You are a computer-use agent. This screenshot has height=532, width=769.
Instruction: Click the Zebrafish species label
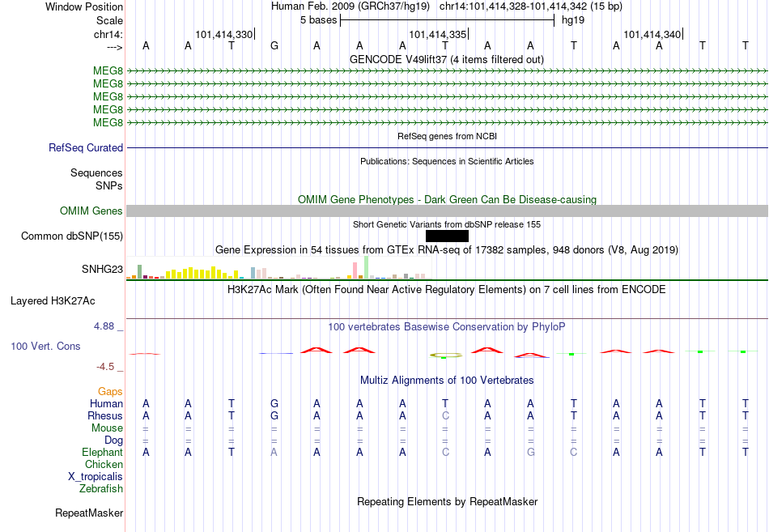[101, 489]
